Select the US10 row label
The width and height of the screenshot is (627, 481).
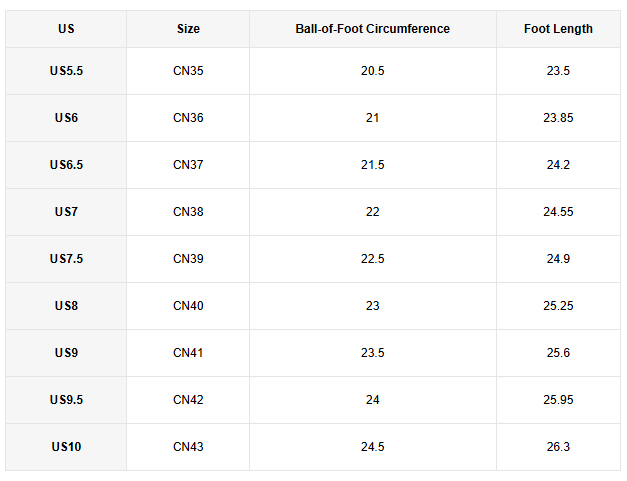coord(66,447)
